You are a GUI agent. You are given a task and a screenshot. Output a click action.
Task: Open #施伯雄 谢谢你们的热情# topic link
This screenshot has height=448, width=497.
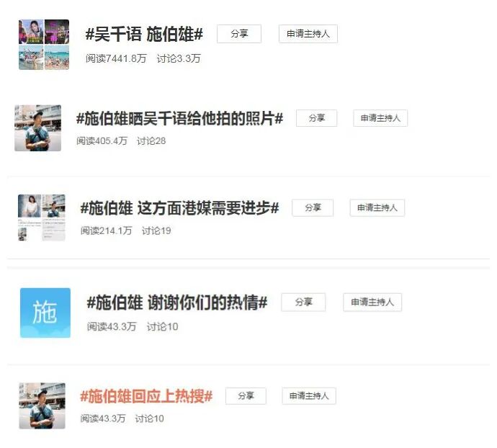pos(177,303)
